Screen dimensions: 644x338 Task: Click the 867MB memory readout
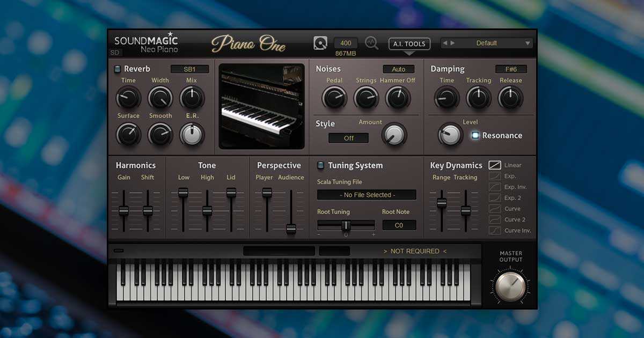pos(346,54)
